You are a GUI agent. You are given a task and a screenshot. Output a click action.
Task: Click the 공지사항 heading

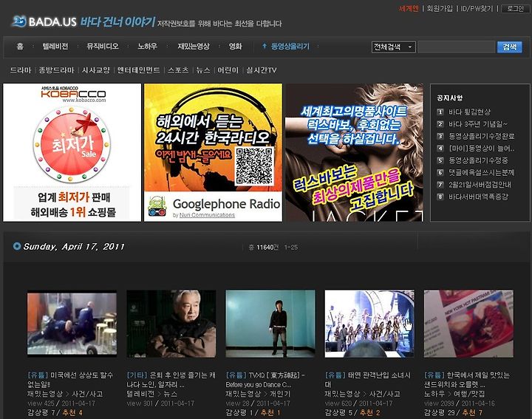point(449,98)
